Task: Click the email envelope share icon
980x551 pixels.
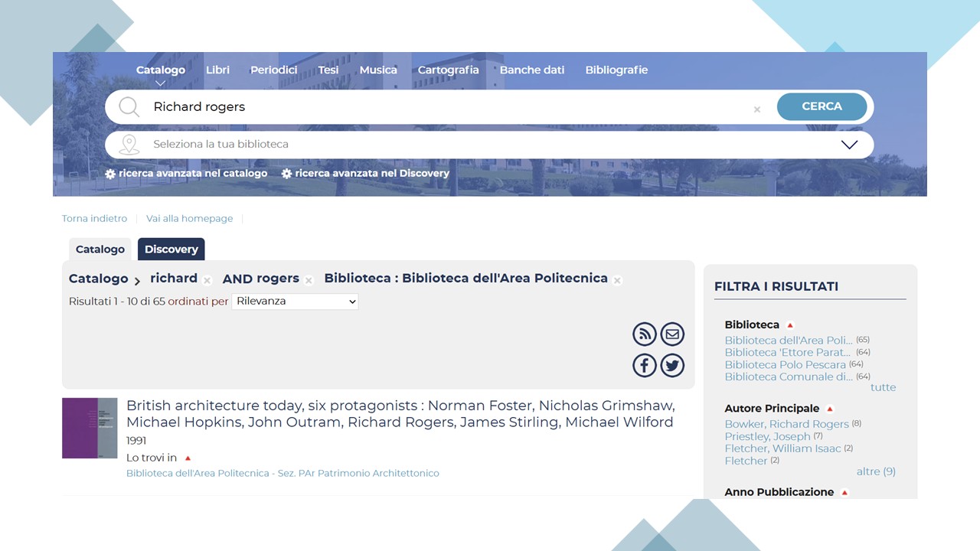Action: [x=672, y=334]
